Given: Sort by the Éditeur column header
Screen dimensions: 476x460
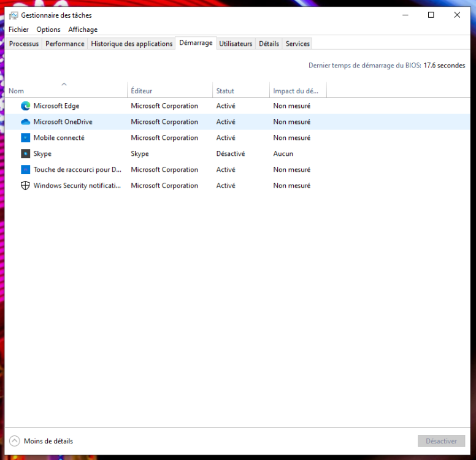Looking at the screenshot, I should coord(170,91).
